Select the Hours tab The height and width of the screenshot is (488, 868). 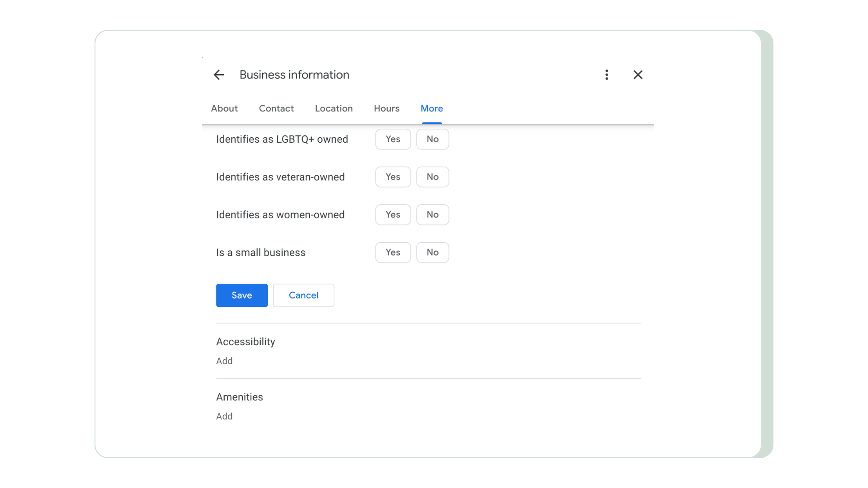pyautogui.click(x=387, y=108)
